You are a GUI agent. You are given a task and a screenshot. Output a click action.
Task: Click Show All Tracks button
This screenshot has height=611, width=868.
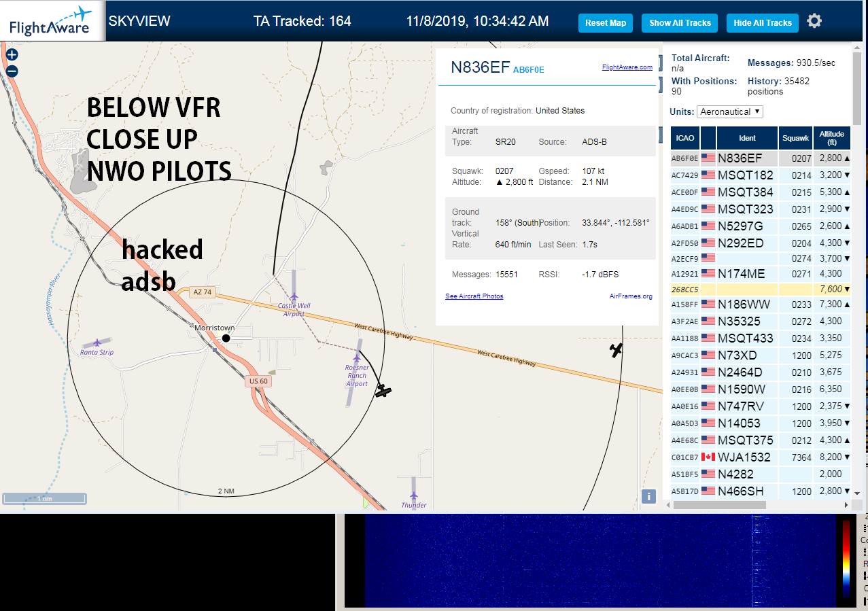pyautogui.click(x=680, y=22)
